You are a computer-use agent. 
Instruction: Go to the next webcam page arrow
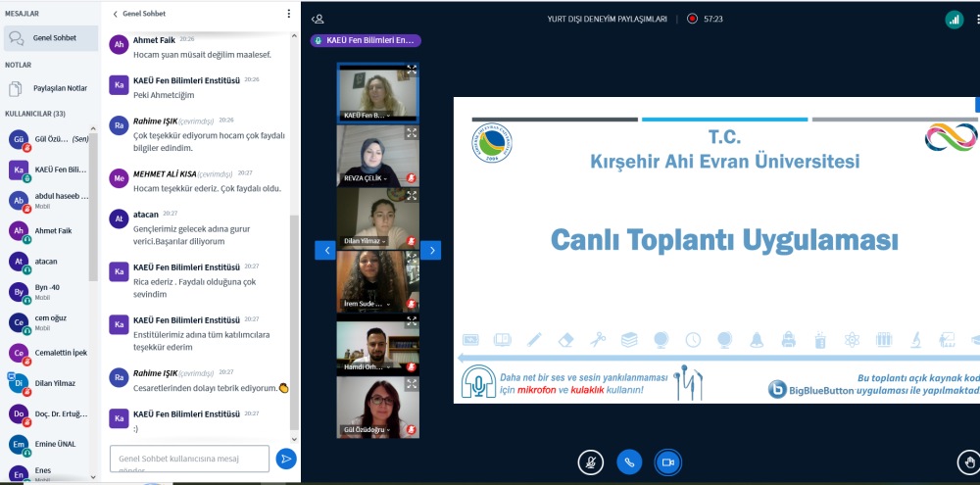pos(430,250)
